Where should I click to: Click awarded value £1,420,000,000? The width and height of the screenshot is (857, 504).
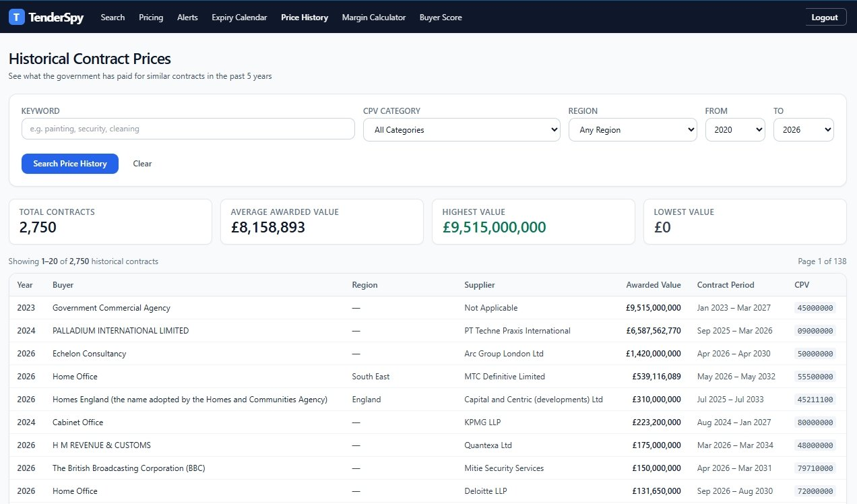click(x=654, y=354)
